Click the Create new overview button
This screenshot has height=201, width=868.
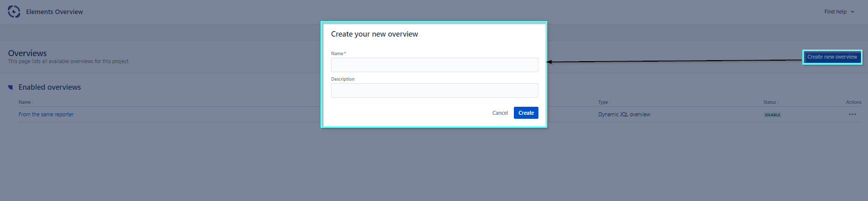[831, 57]
